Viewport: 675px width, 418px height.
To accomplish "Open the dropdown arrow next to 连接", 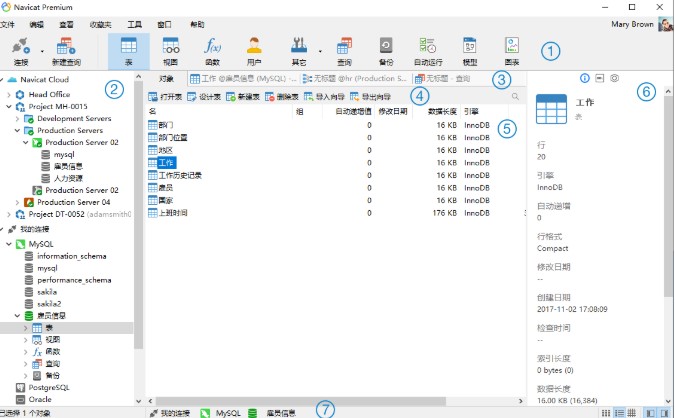I will coord(43,50).
